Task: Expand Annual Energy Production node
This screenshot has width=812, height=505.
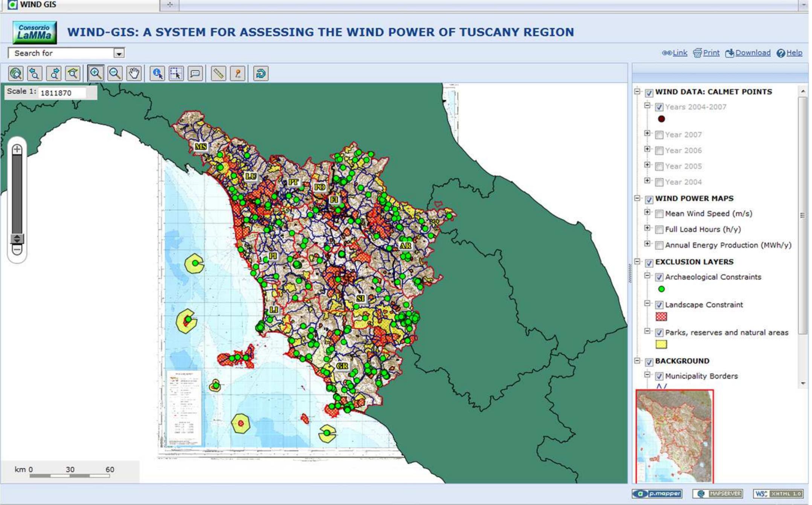Action: (x=647, y=243)
